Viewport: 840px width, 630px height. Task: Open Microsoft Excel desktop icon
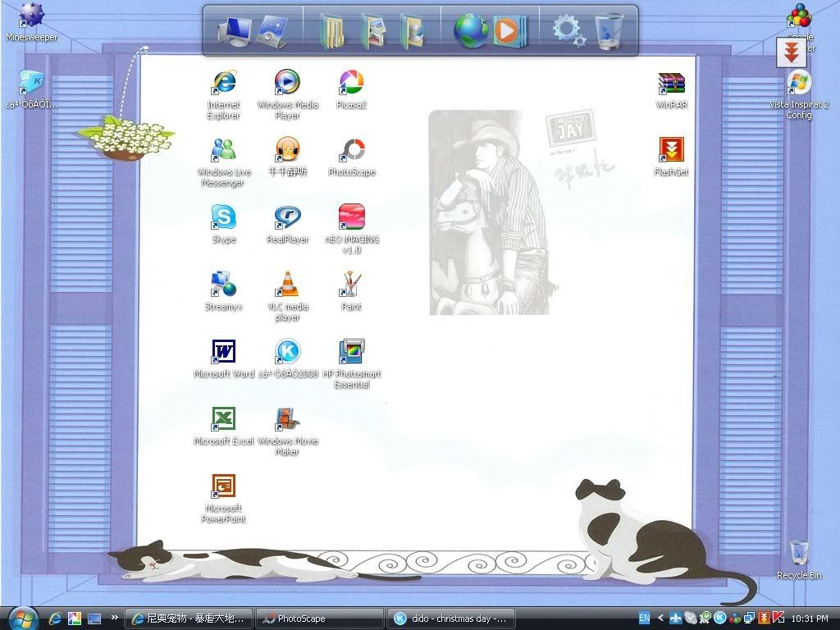223,420
